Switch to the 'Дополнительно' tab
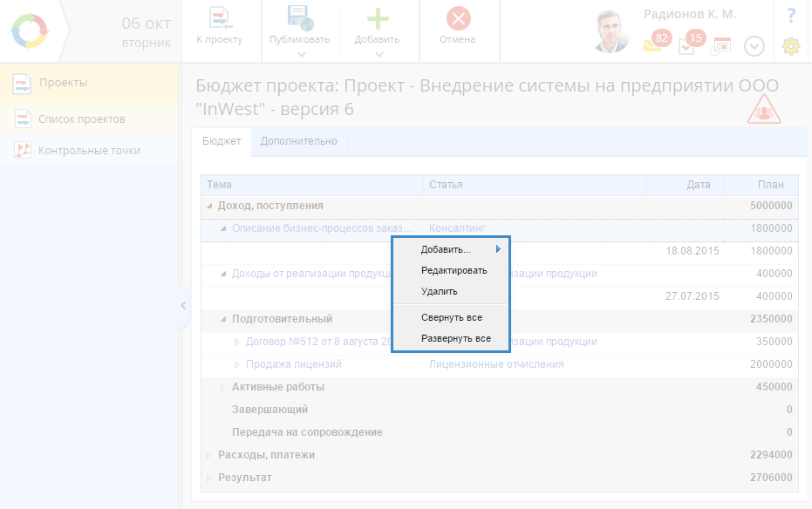Image resolution: width=812 pixels, height=509 pixels. pyautogui.click(x=298, y=140)
